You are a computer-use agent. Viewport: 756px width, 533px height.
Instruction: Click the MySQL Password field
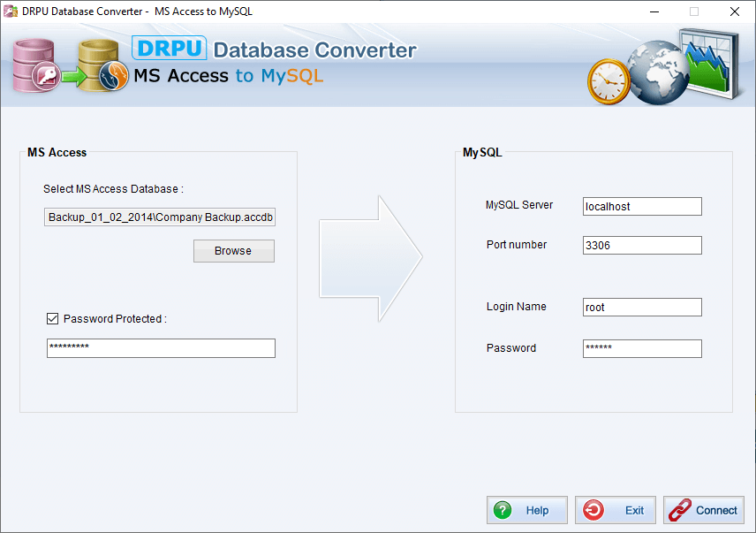point(642,349)
